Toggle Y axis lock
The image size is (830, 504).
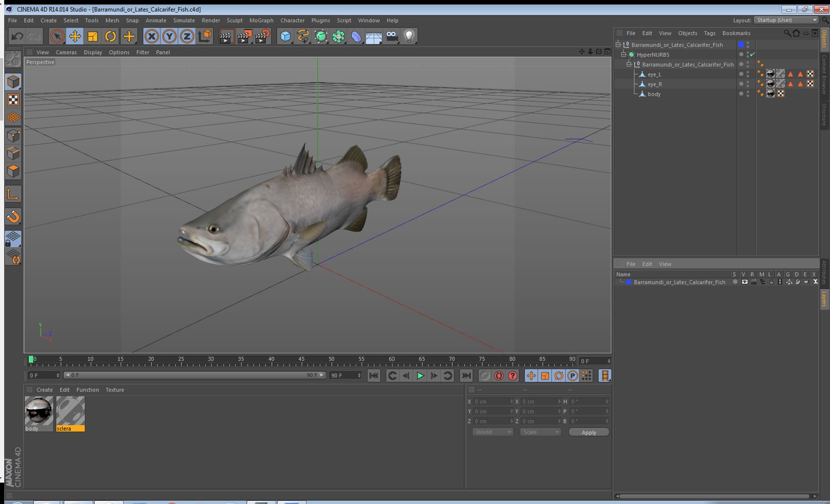(169, 36)
